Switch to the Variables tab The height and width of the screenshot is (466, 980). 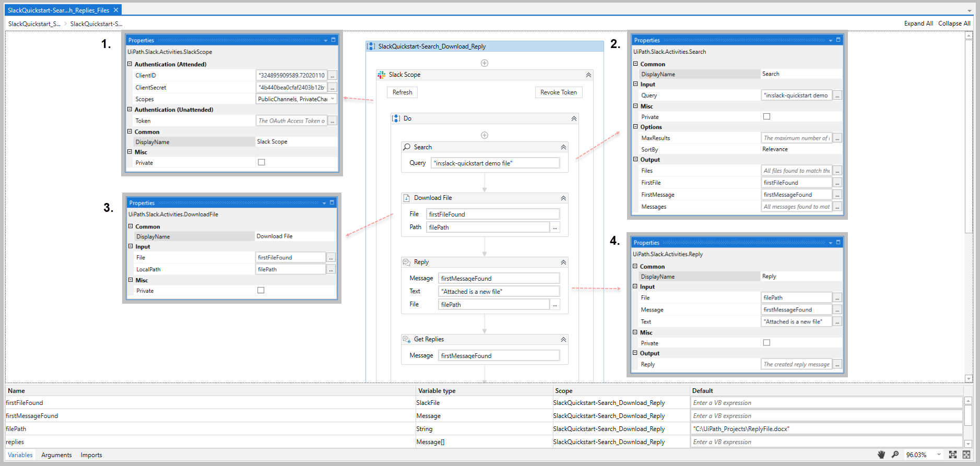tap(20, 455)
